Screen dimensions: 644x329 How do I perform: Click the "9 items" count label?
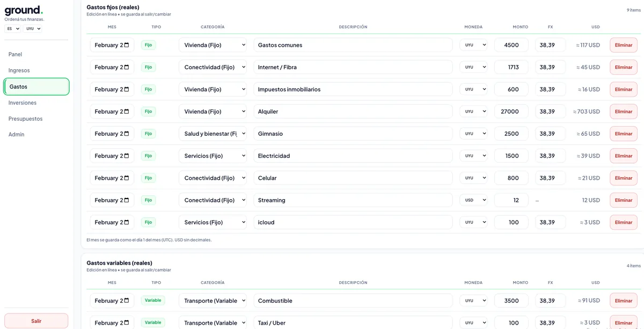(634, 10)
